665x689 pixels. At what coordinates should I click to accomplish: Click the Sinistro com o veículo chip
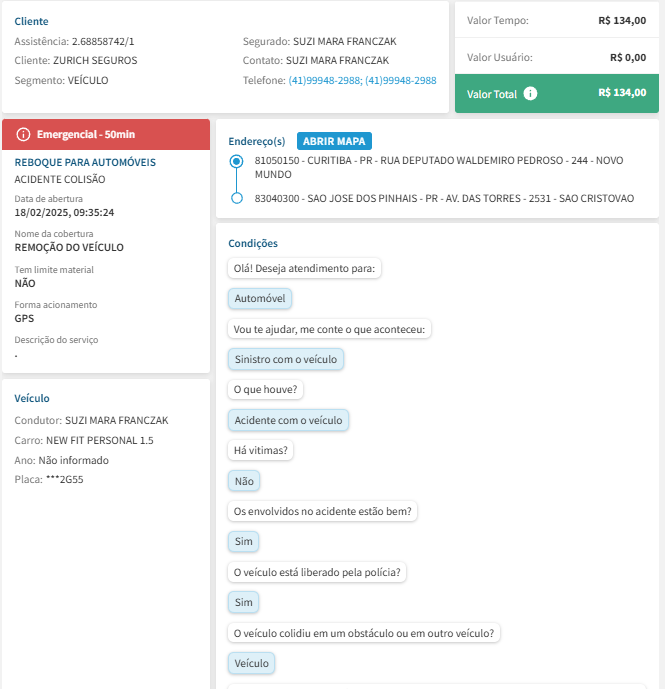[286, 359]
